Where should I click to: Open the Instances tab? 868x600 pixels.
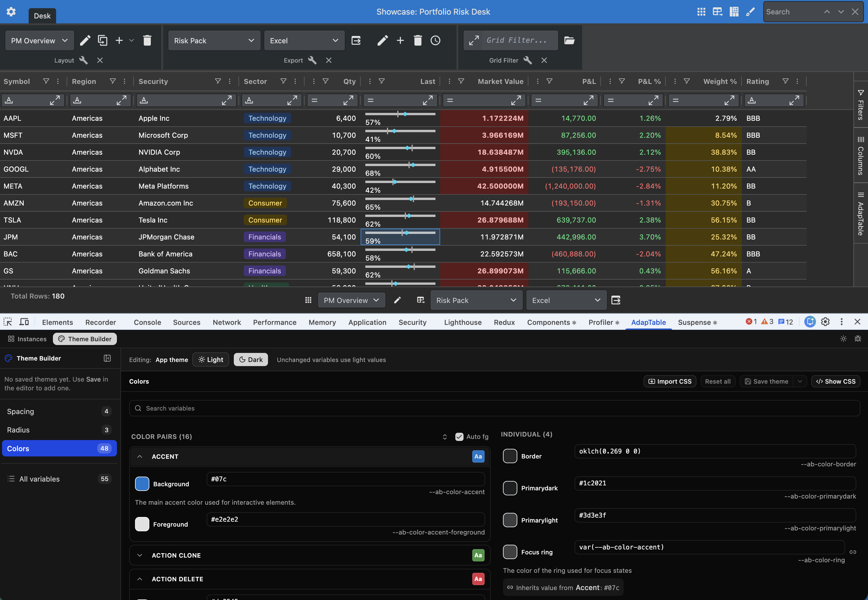(27, 339)
